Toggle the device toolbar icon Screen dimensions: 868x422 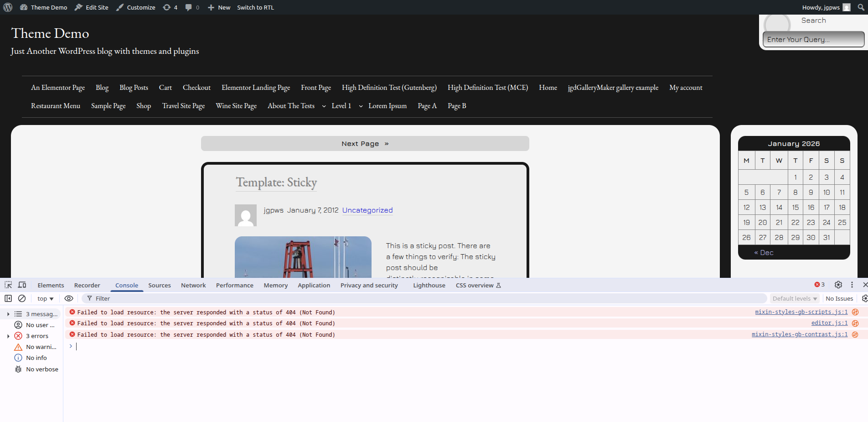tap(22, 285)
